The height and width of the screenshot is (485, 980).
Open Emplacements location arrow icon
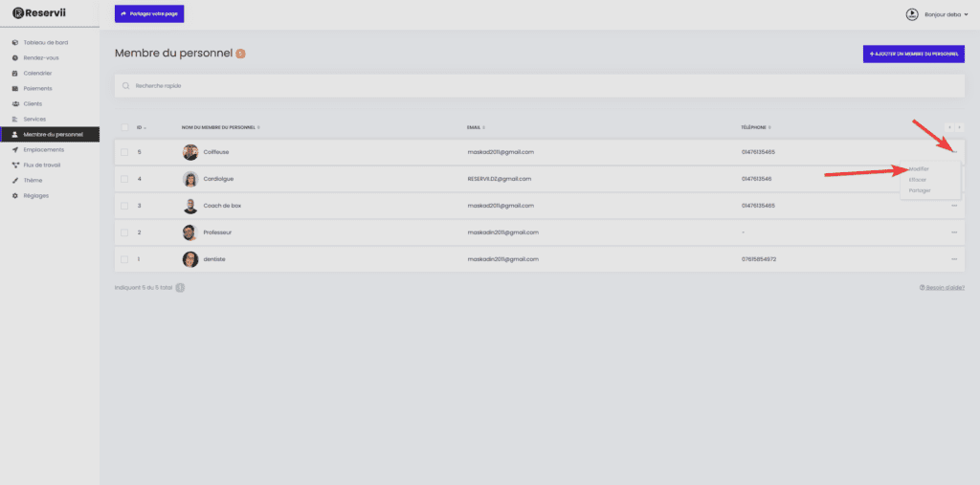tap(15, 150)
